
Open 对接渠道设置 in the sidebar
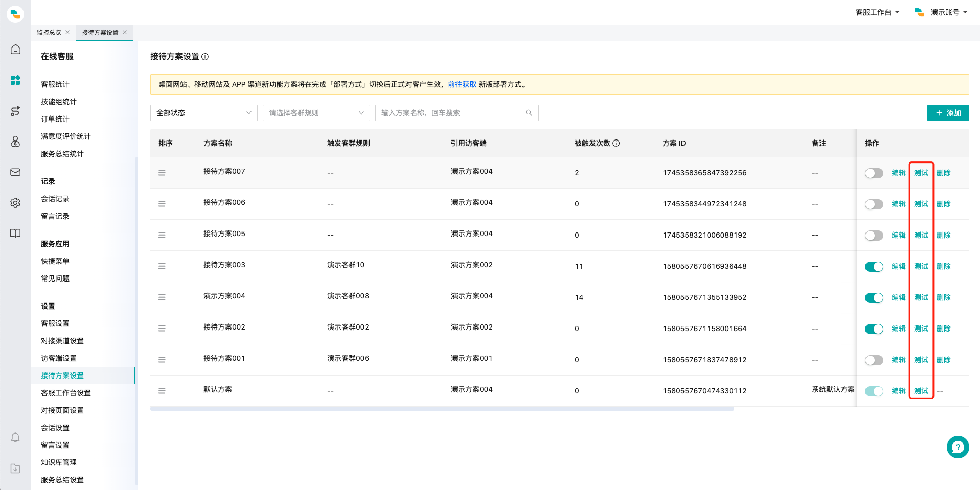[62, 341]
